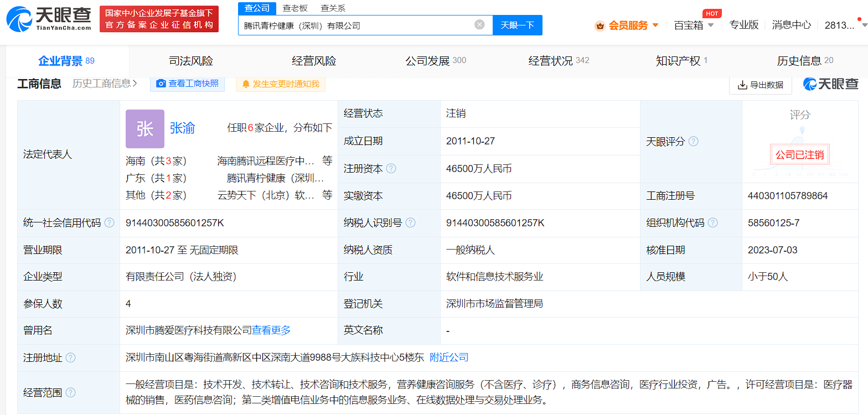Screen dimensions: 868x415
Task: Open 消息中心 in top navigation
Action: tap(792, 25)
